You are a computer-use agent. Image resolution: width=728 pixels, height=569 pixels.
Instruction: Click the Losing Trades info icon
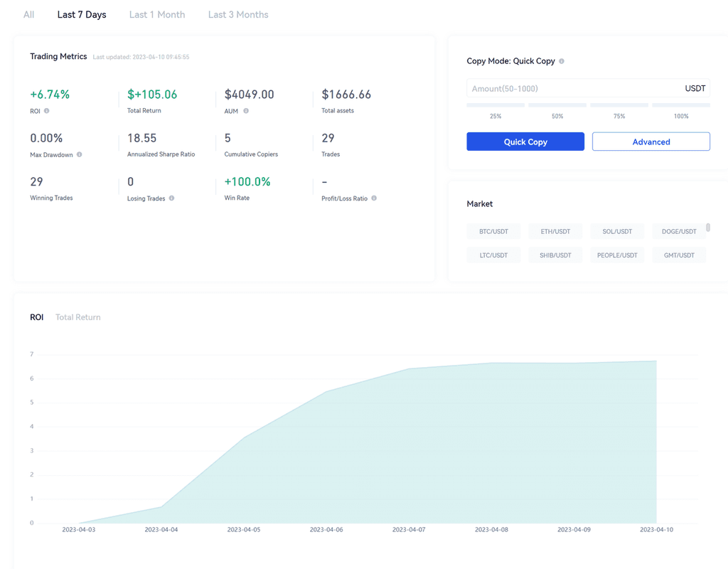click(172, 198)
